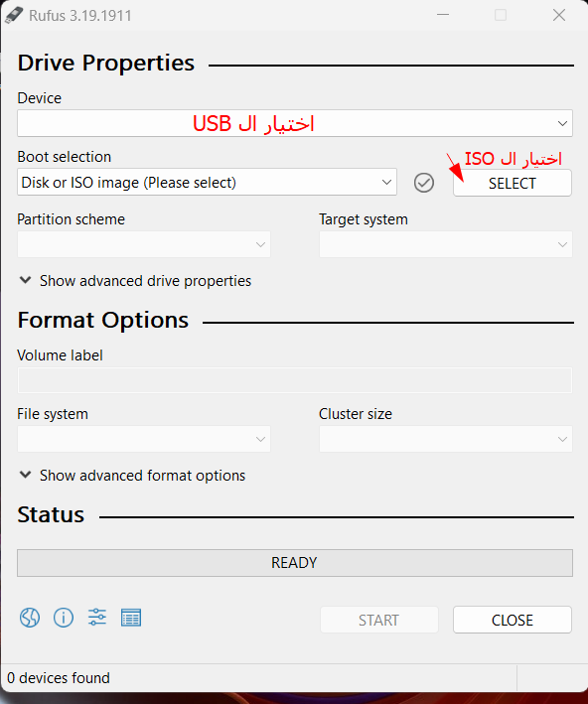The width and height of the screenshot is (588, 704).
Task: Open application settings sliders icon
Action: (x=97, y=618)
